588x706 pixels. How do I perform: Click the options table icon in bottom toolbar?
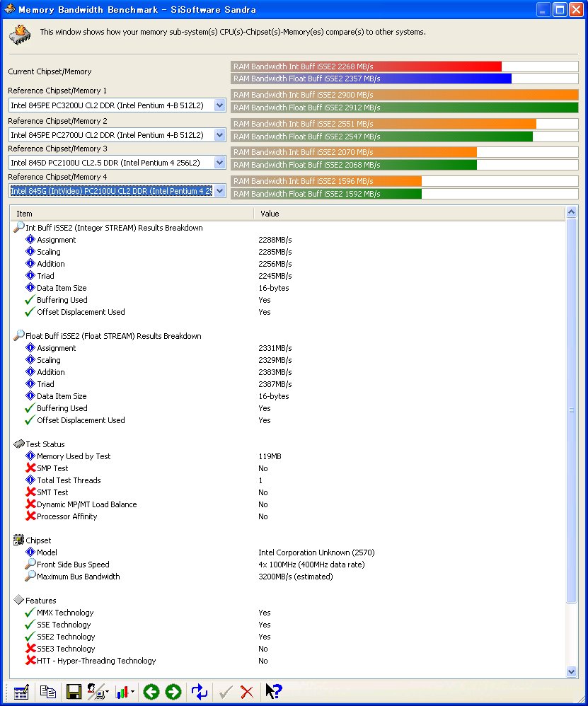21,692
